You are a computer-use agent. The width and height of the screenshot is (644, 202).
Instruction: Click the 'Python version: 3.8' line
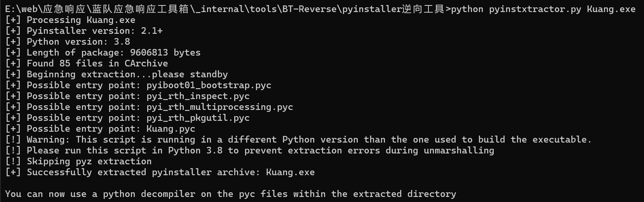pyautogui.click(x=78, y=42)
